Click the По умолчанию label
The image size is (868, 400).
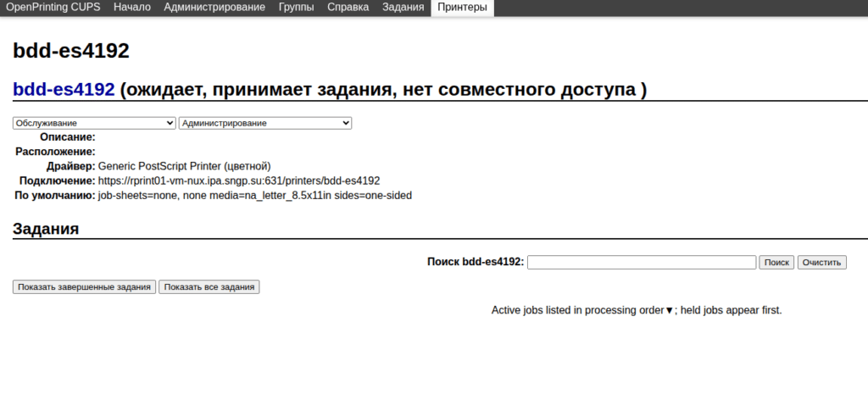pyautogui.click(x=55, y=195)
